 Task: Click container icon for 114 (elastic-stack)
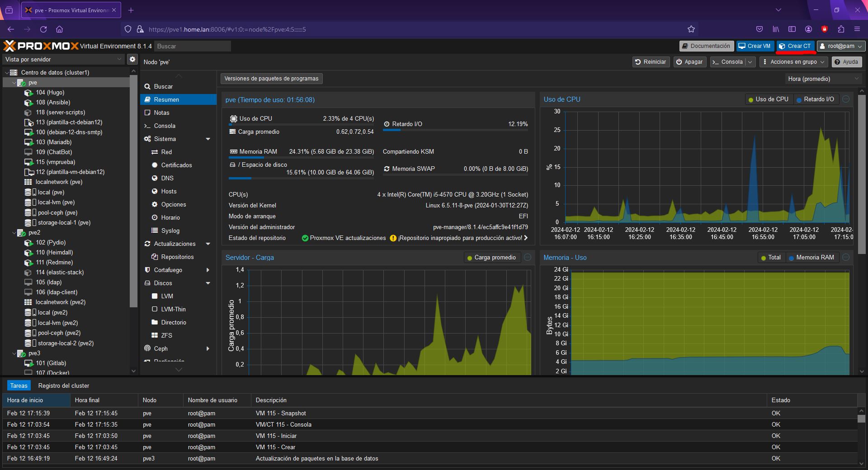click(28, 273)
